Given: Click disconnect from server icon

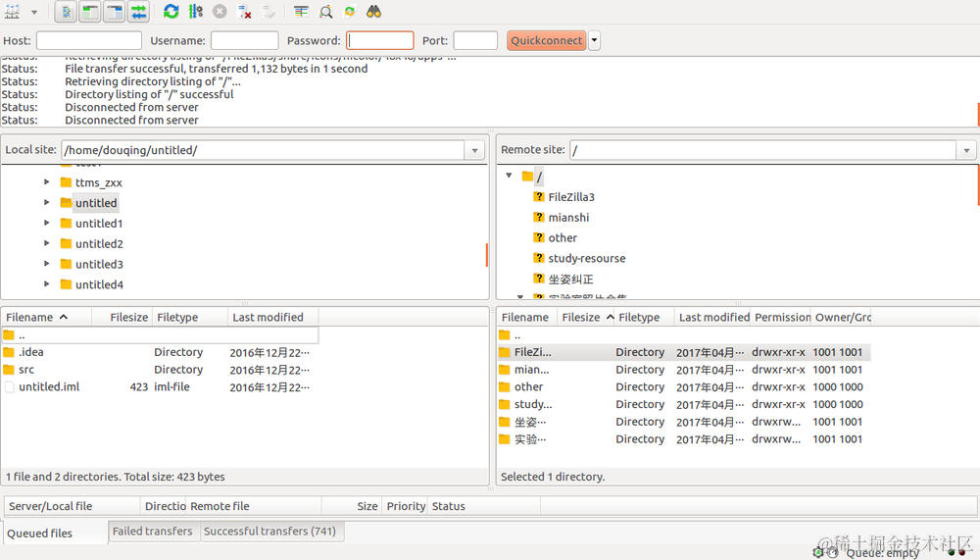Looking at the screenshot, I should tap(244, 11).
